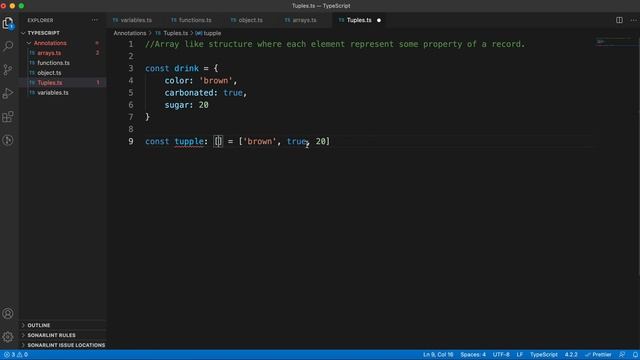This screenshot has width=640, height=360.
Task: Expand the OUTLINE section
Action: pos(38,325)
